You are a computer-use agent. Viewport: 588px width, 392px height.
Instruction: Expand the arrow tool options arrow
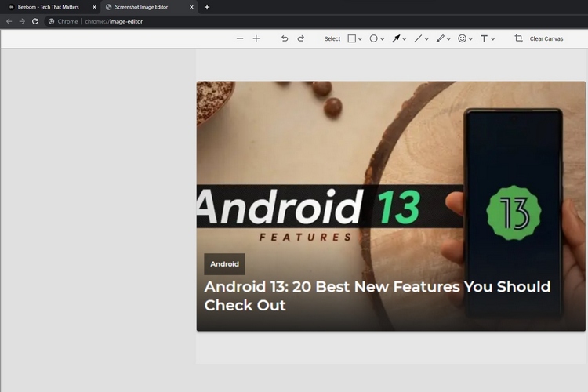[x=405, y=38]
